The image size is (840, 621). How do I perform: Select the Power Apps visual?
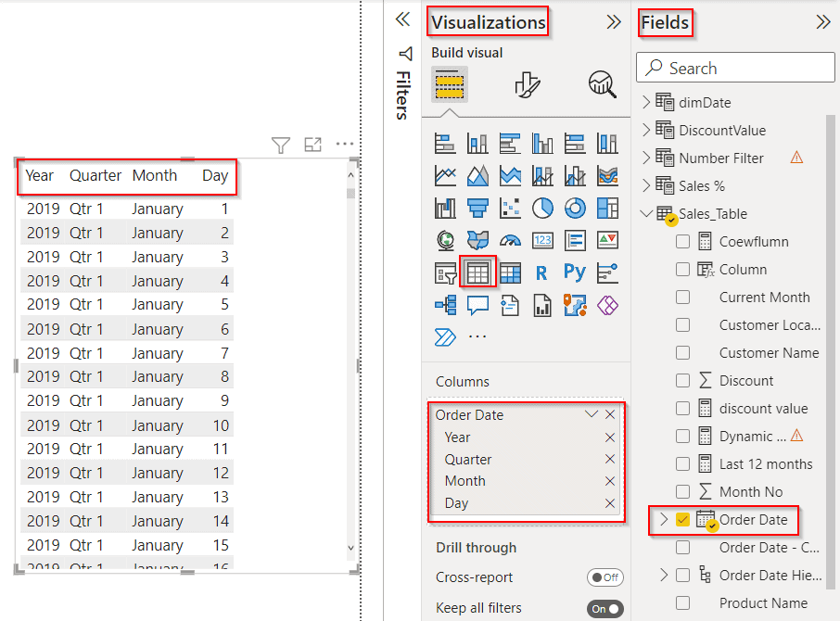607,306
